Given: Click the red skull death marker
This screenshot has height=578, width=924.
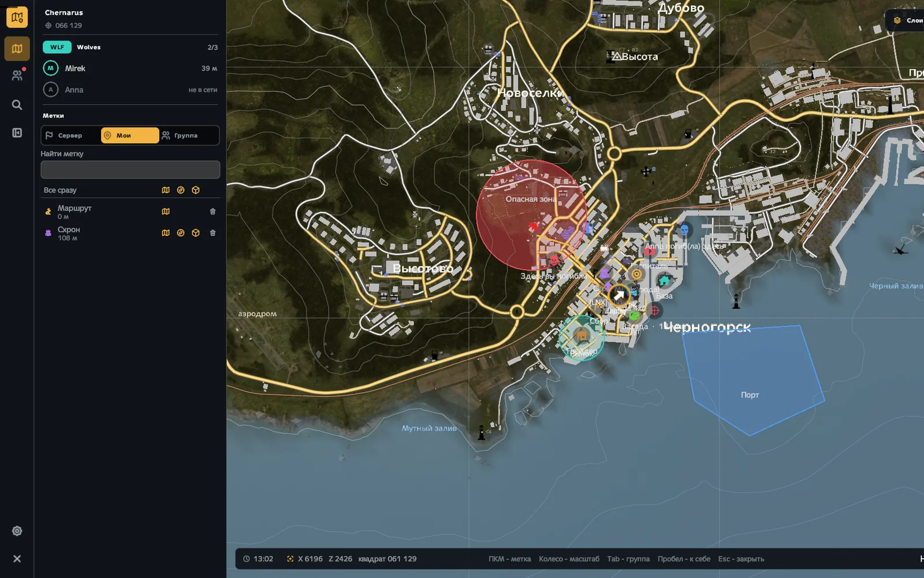Looking at the screenshot, I should click(554, 260).
